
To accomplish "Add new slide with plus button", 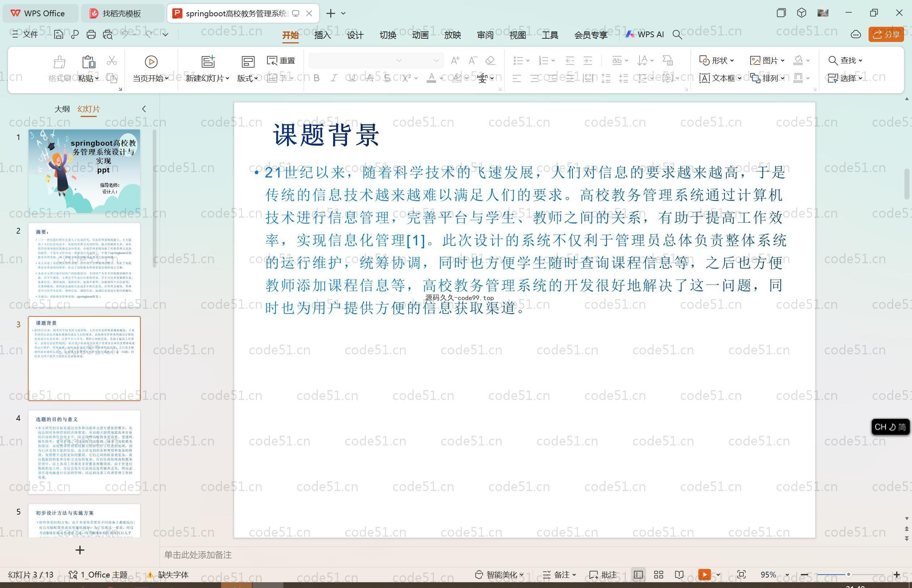I will click(80, 550).
